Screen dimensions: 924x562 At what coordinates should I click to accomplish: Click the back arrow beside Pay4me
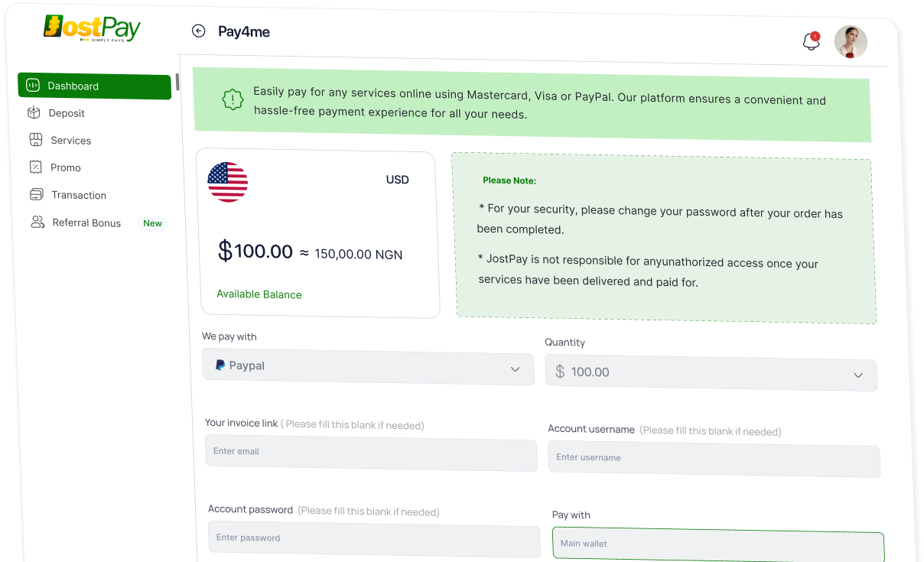(199, 31)
